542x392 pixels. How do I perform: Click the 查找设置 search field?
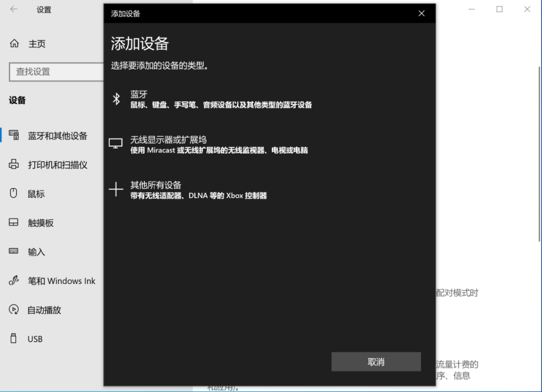pos(56,72)
